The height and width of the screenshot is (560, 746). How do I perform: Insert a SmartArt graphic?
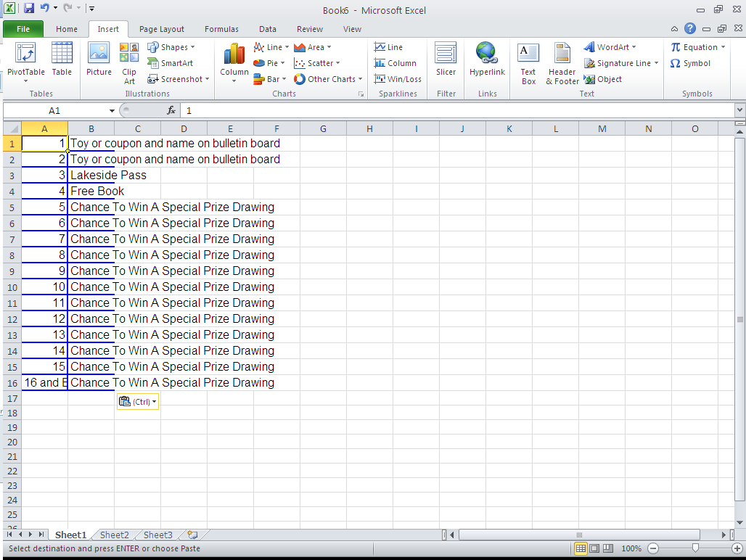point(170,63)
